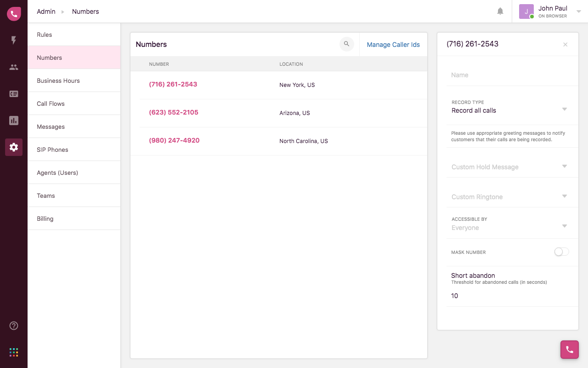Close the (716) 261-2543 details panel
Viewport: 588px width, 368px height.
(x=565, y=45)
